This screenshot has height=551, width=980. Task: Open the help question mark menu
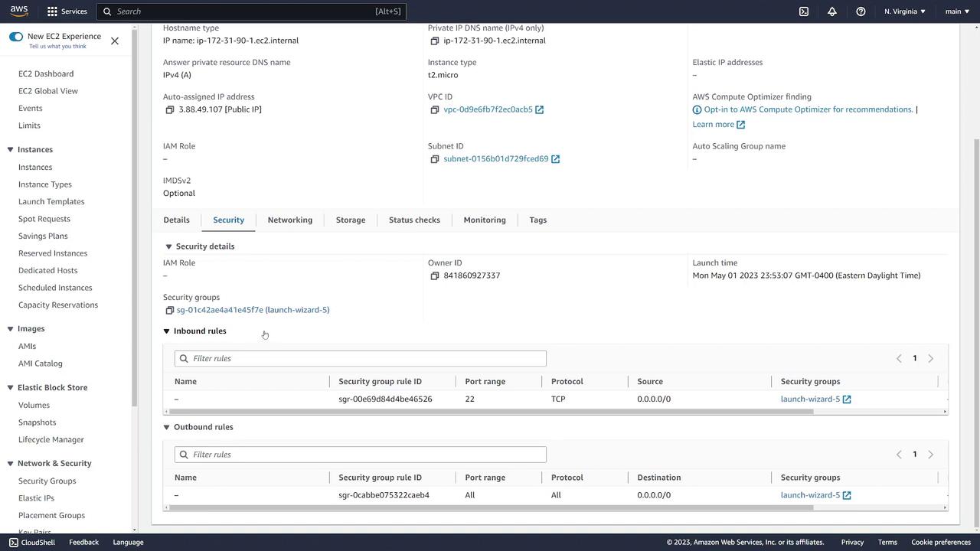[861, 11]
